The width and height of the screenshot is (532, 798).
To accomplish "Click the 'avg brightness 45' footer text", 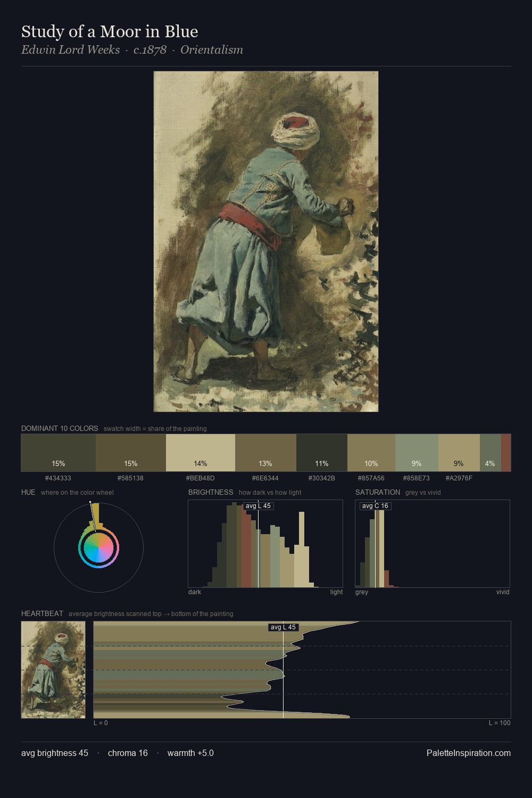I will click(55, 753).
